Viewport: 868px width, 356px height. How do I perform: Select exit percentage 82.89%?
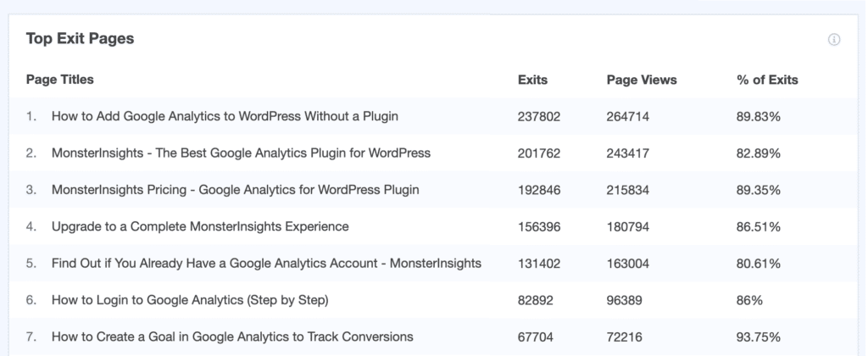tap(759, 153)
